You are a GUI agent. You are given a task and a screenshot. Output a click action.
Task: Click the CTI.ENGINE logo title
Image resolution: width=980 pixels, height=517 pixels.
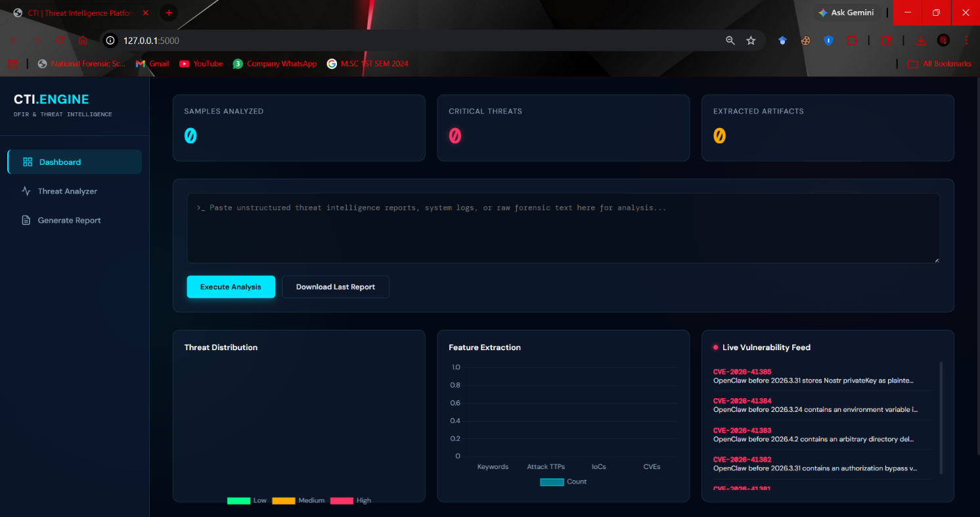pyautogui.click(x=51, y=99)
